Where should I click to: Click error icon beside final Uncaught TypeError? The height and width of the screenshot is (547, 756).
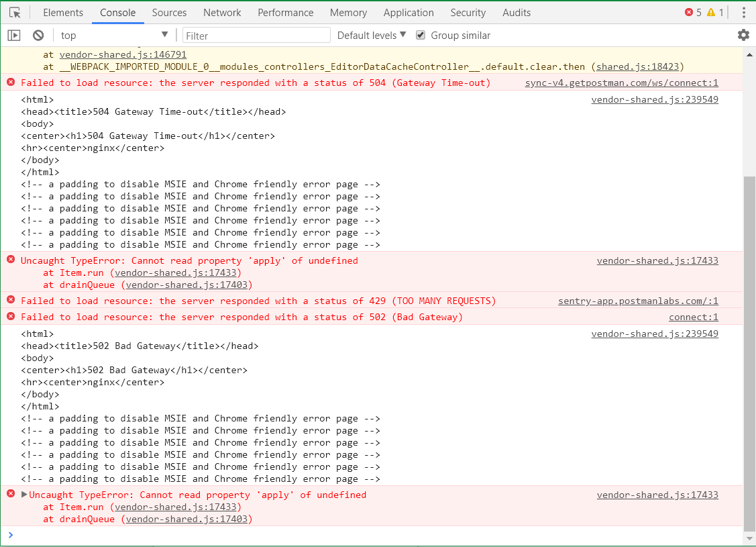(9, 495)
